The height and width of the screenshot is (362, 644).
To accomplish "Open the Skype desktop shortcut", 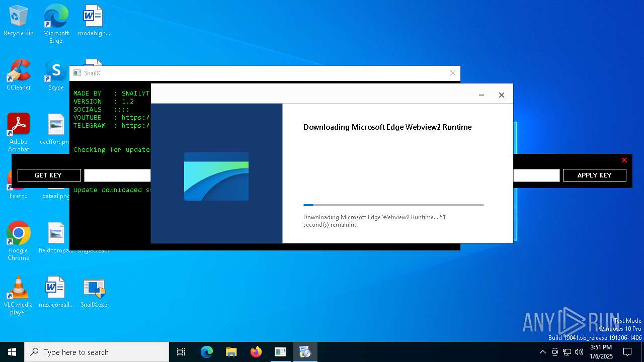I will pos(56,75).
